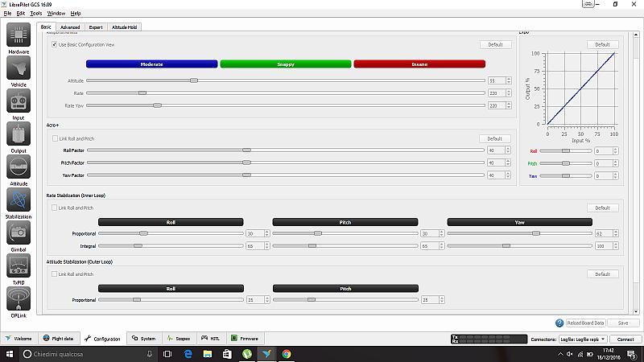Open the TxPID settings icon
This screenshot has height=362, width=644.
pyautogui.click(x=19, y=269)
